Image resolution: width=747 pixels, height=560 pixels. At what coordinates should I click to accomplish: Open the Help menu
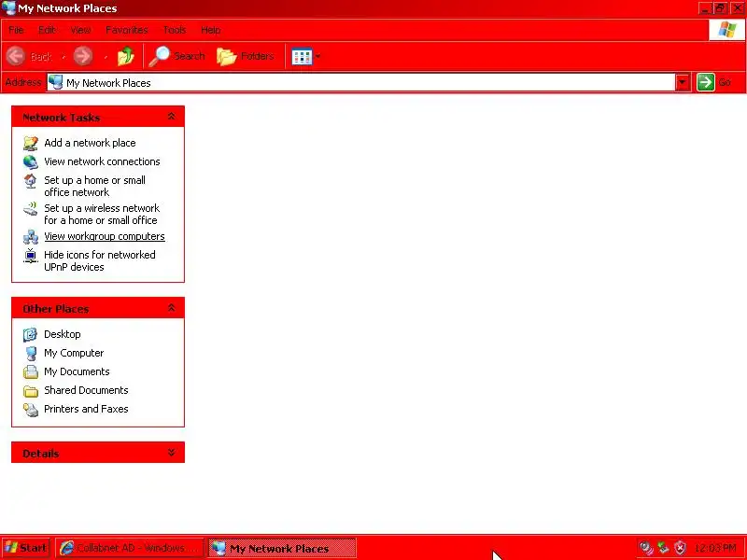(210, 30)
